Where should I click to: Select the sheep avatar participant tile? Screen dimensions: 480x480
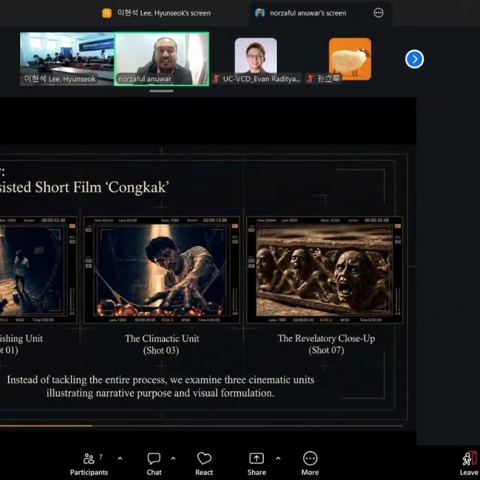click(x=350, y=59)
